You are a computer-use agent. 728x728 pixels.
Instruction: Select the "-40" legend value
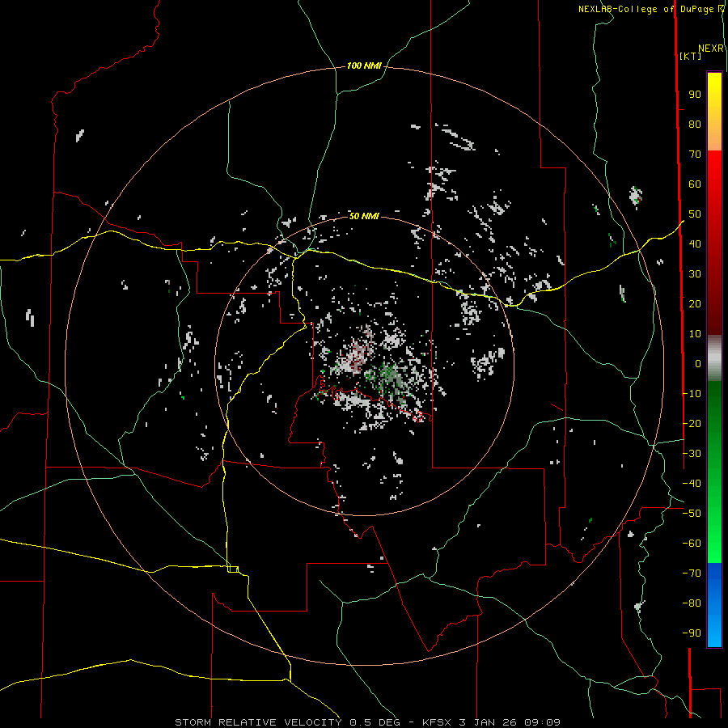pyautogui.click(x=692, y=484)
